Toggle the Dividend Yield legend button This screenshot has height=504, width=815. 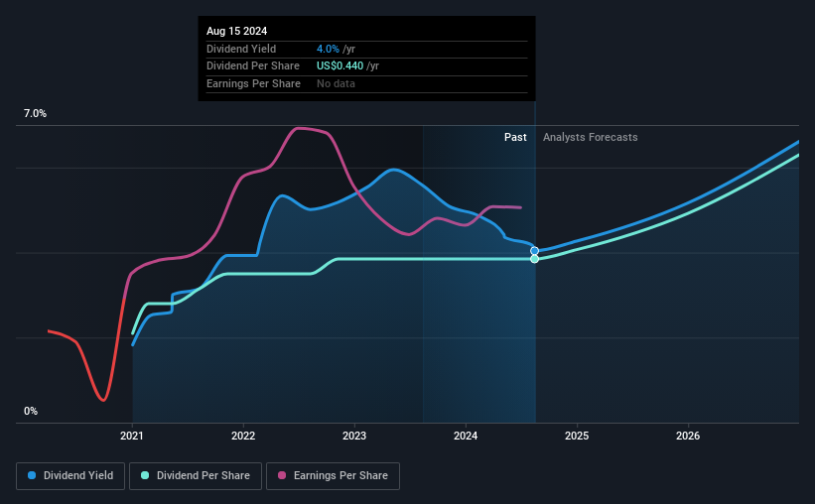[x=70, y=475]
